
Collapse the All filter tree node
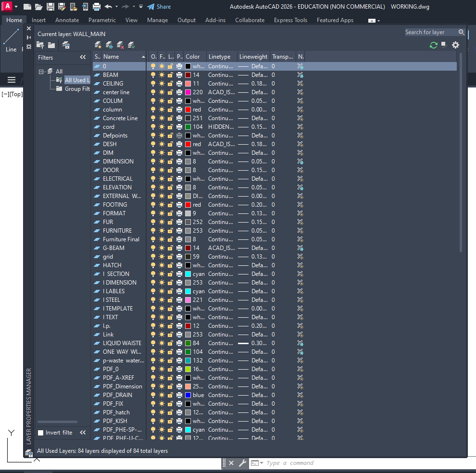click(41, 72)
